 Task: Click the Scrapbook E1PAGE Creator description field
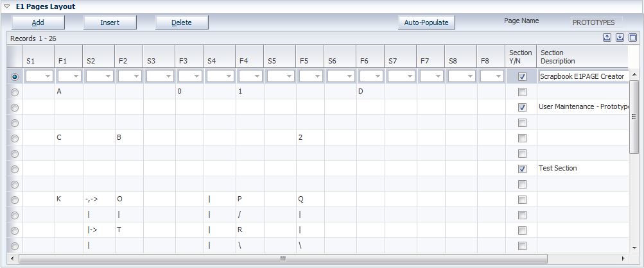(582, 76)
